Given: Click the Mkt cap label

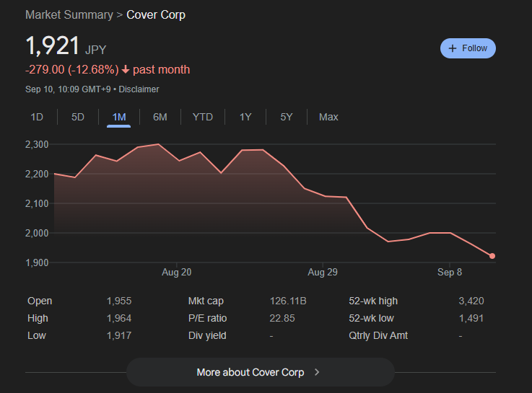Looking at the screenshot, I should coord(206,301).
